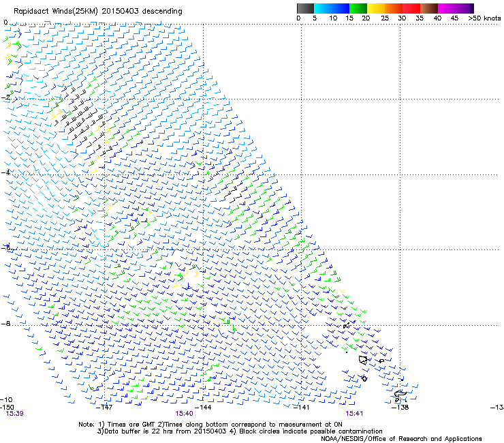Screen dimensions: 504x443
Task: Select the brown 35-40 knots legend swatch
Action: [429, 8]
